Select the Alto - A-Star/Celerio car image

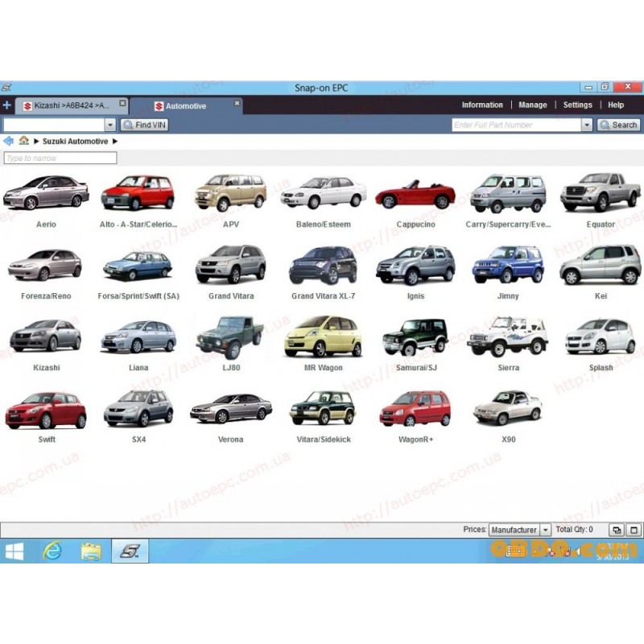pos(138,192)
